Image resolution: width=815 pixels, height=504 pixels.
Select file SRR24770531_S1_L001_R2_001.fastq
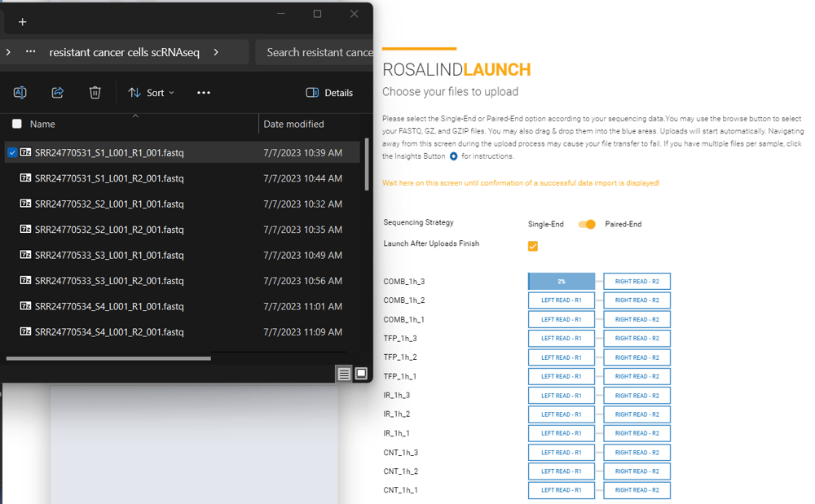[182, 178]
